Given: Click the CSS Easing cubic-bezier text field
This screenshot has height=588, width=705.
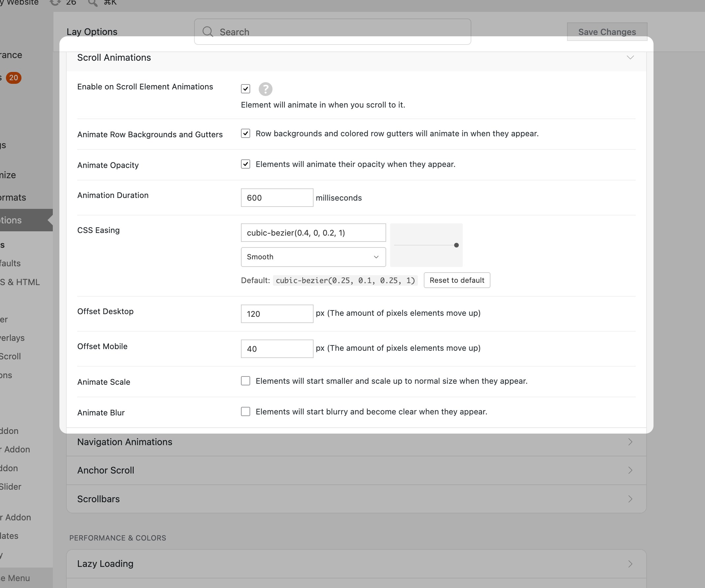Looking at the screenshot, I should pyautogui.click(x=313, y=233).
